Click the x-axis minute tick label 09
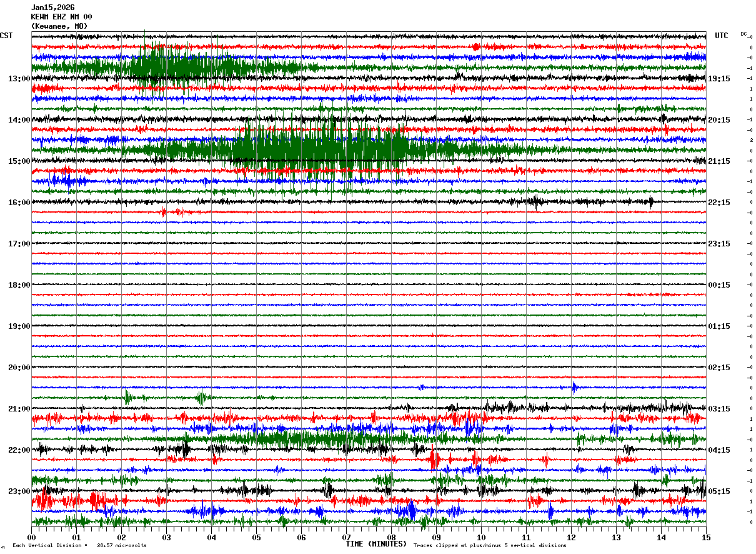756x554 pixels. [x=436, y=537]
